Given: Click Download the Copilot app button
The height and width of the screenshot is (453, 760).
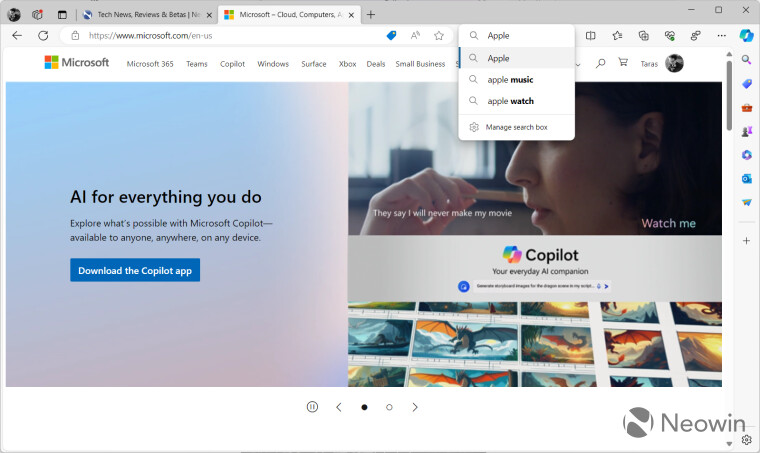Looking at the screenshot, I should [x=135, y=270].
